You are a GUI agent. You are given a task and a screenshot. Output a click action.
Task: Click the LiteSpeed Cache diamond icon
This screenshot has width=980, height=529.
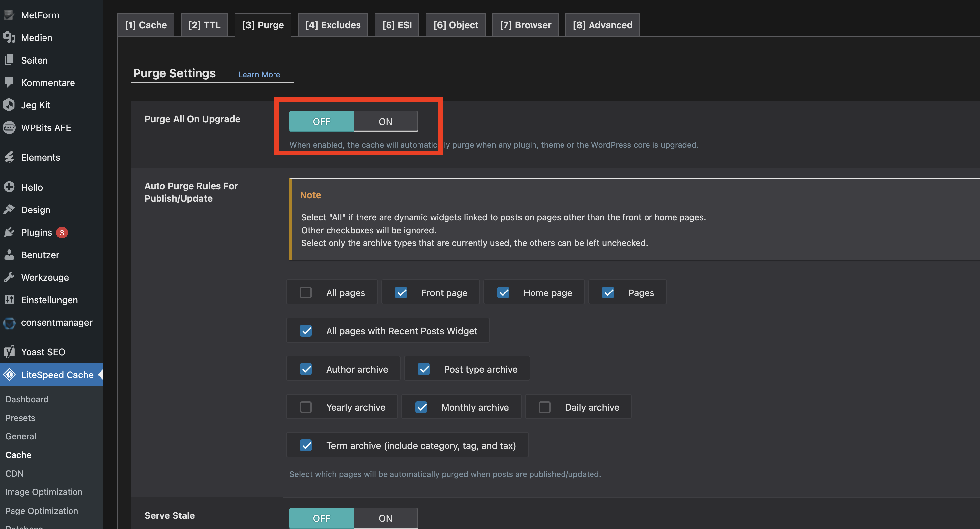(x=9, y=375)
